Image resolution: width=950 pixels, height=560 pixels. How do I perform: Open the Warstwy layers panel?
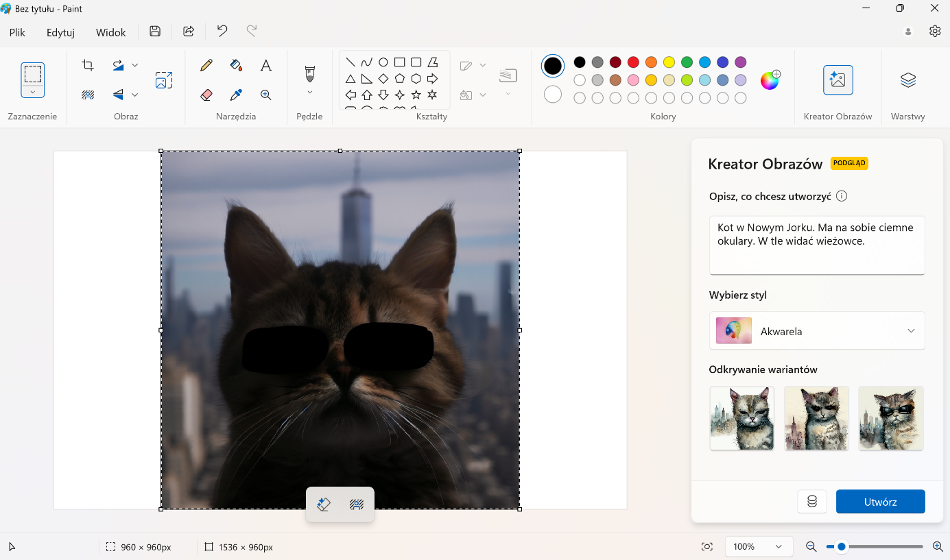pos(907,80)
